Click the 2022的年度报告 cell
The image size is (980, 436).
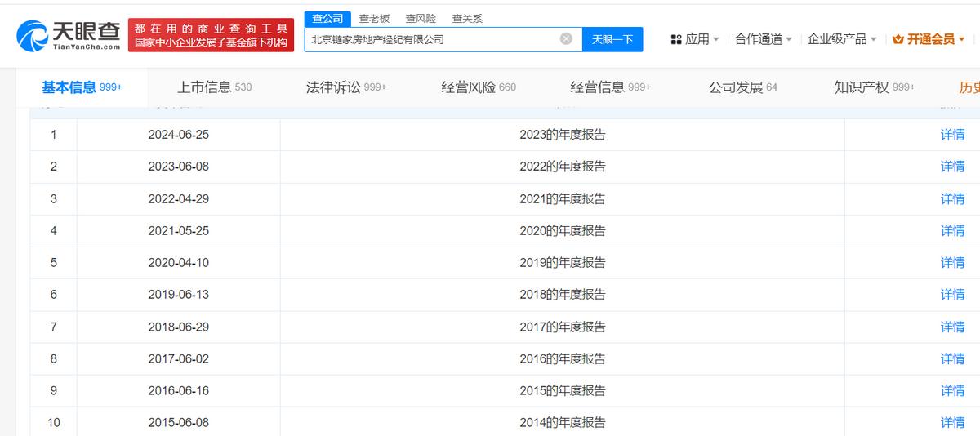point(563,167)
